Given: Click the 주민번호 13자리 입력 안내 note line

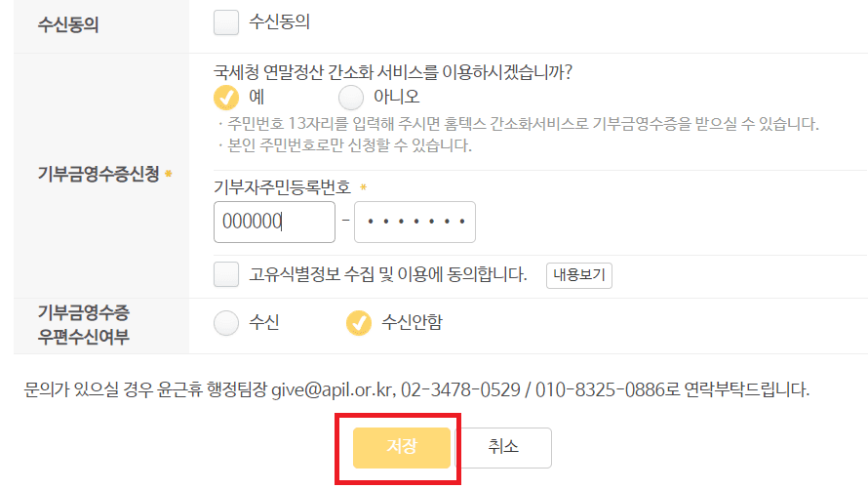Looking at the screenshot, I should click(x=518, y=124).
